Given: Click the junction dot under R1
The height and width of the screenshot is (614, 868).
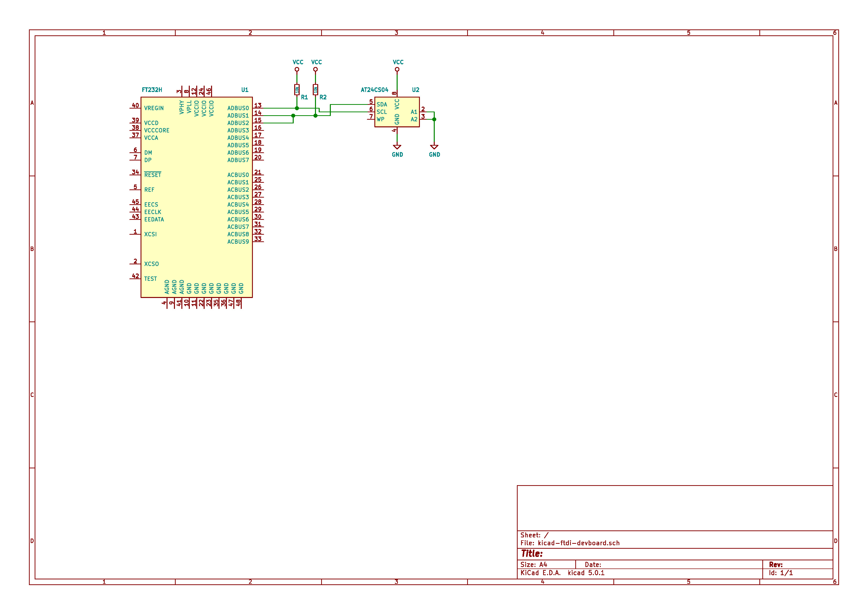Looking at the screenshot, I should [x=296, y=108].
